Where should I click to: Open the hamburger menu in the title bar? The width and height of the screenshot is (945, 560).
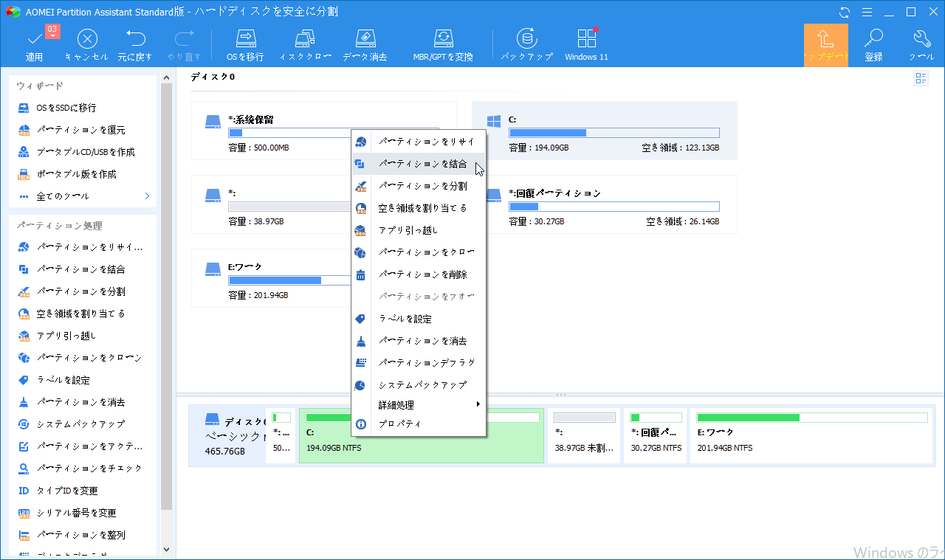867,12
